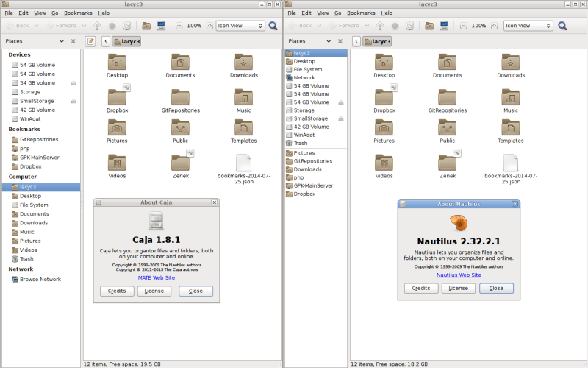Select Pictures folder in Caja file view
Viewport: 588px width, 368px height.
(117, 131)
